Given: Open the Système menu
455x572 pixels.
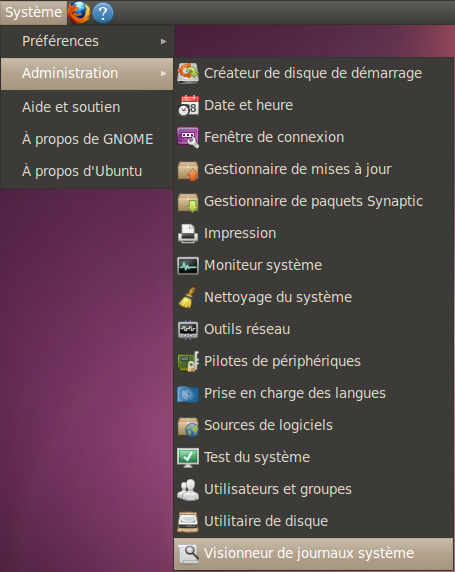Looking at the screenshot, I should 34,12.
